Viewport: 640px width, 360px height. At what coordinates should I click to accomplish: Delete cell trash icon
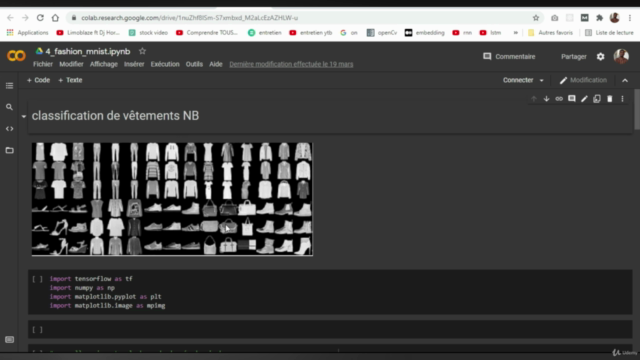(x=609, y=99)
